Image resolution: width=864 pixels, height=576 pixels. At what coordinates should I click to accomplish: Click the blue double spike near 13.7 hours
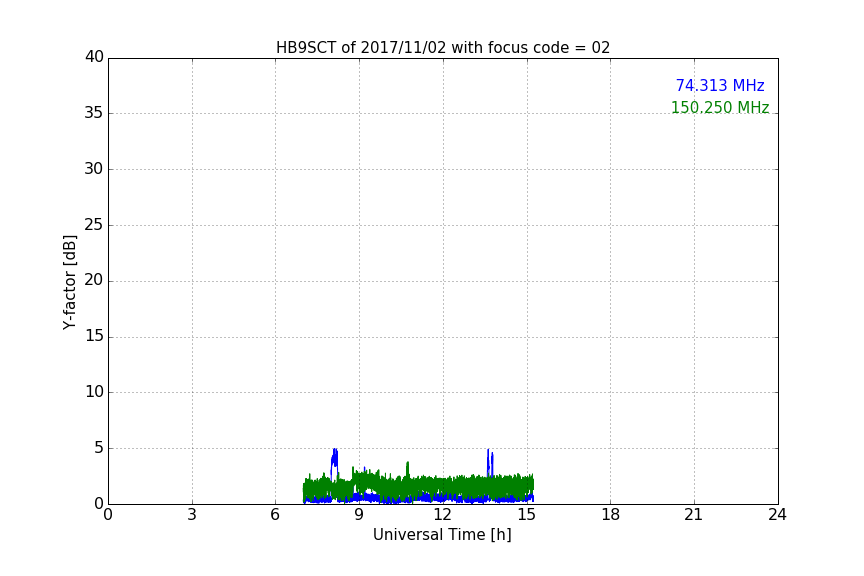(x=490, y=462)
